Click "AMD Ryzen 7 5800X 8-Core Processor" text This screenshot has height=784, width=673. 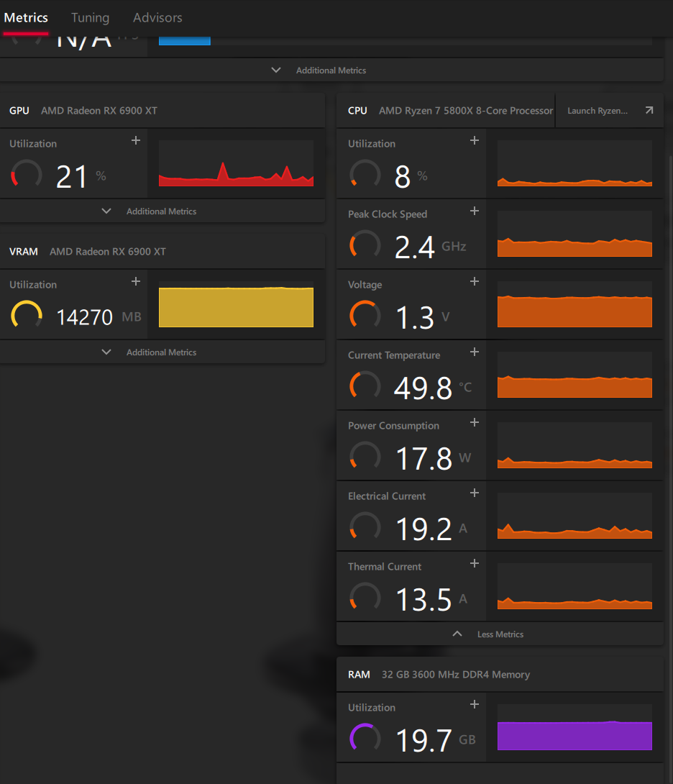tap(466, 111)
